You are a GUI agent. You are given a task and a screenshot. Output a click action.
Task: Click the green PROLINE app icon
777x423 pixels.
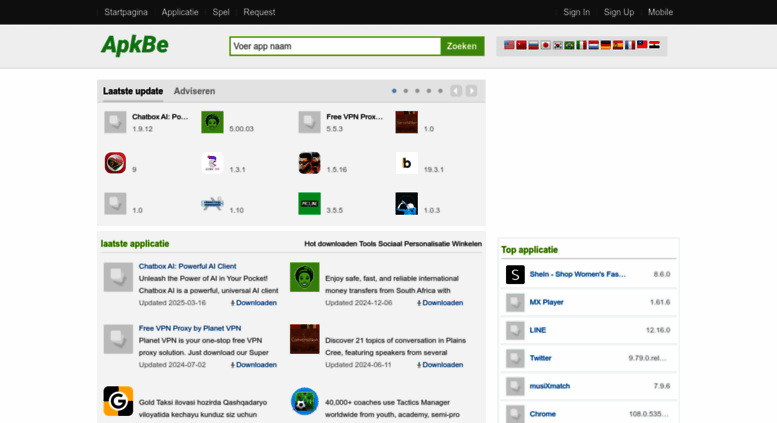pyautogui.click(x=309, y=204)
